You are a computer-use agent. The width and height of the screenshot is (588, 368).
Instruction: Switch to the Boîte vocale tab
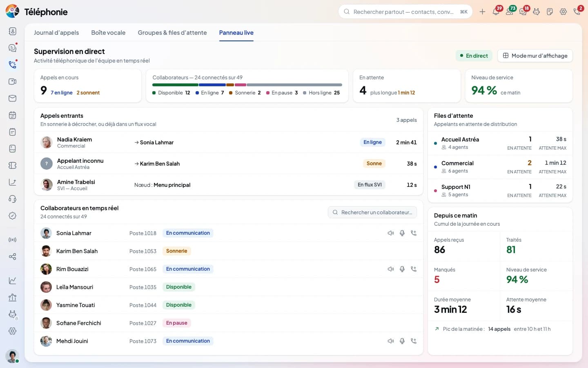click(x=108, y=33)
